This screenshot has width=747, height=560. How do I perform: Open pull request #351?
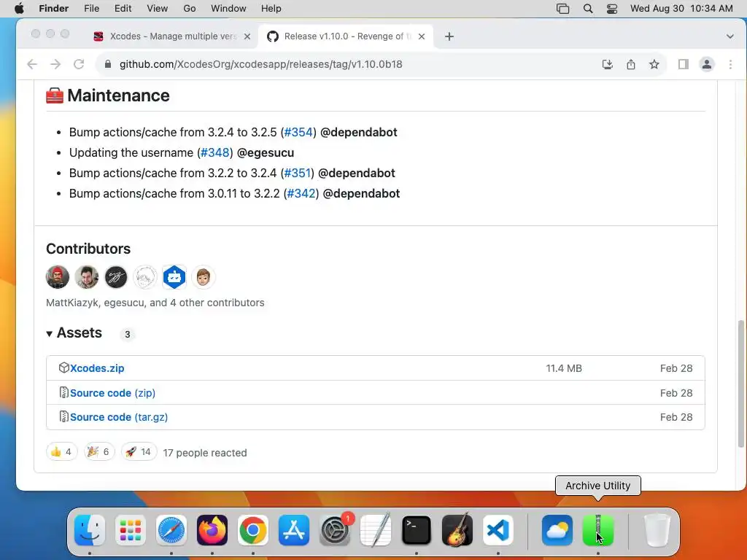tap(298, 174)
